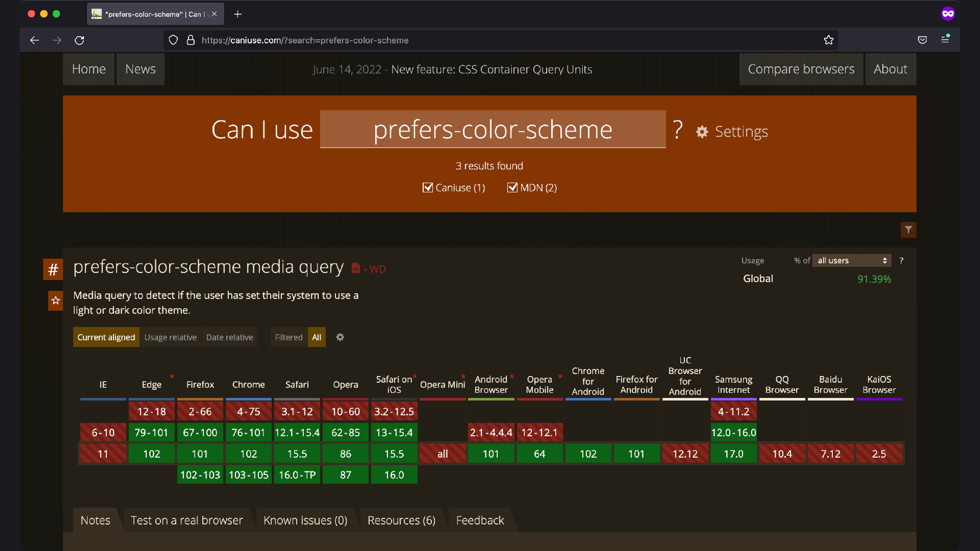The height and width of the screenshot is (551, 980).
Task: Click the WD spec document icon
Action: tap(356, 268)
